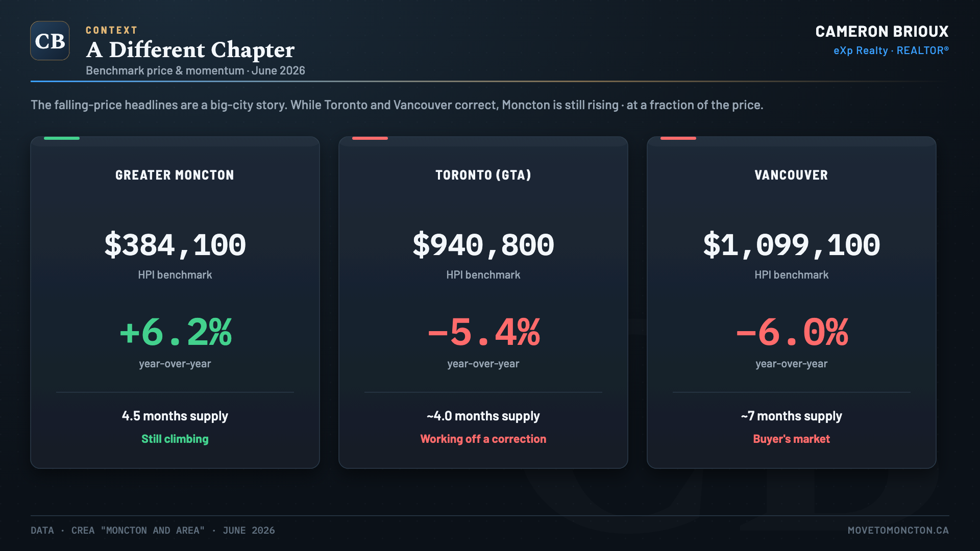
Task: Select the Vancouver card heading
Action: click(792, 175)
